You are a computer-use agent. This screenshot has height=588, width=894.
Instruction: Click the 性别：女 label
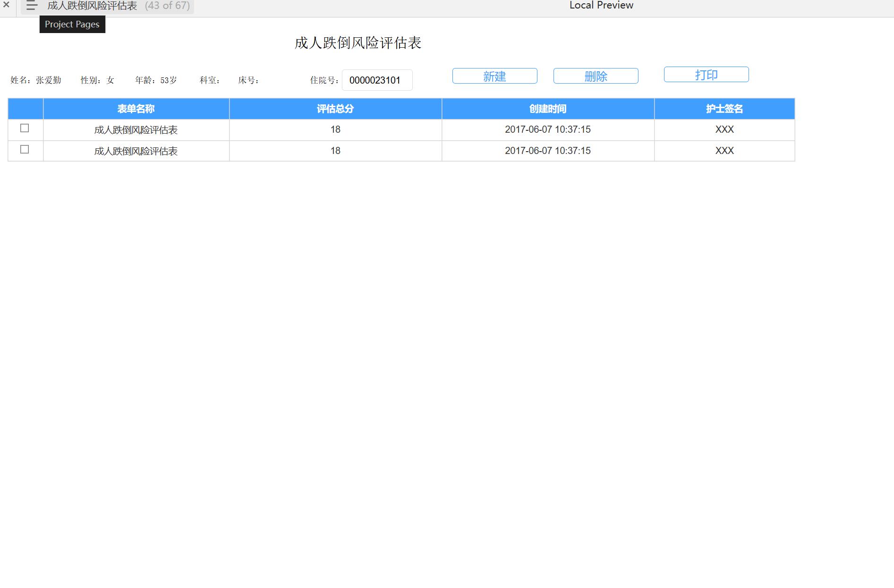(x=97, y=80)
